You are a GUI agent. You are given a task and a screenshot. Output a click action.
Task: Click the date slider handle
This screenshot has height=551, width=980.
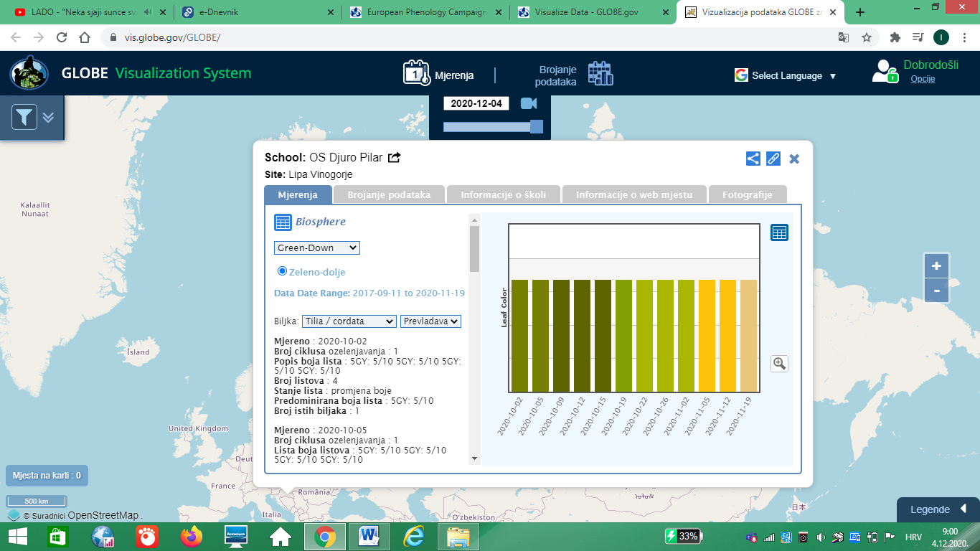pyautogui.click(x=536, y=127)
